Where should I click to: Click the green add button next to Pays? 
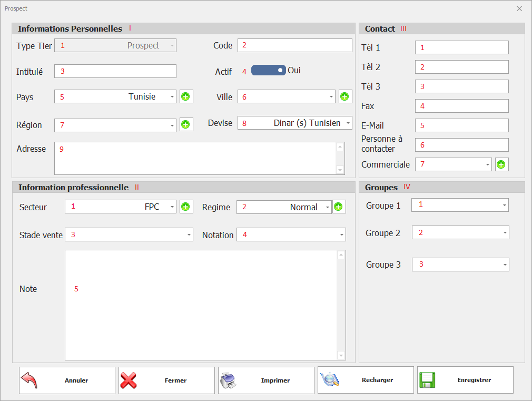coord(186,96)
